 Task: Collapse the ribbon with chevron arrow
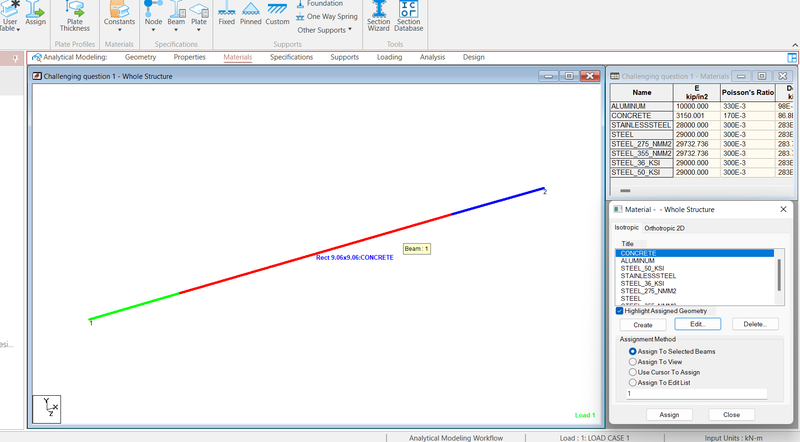click(795, 45)
